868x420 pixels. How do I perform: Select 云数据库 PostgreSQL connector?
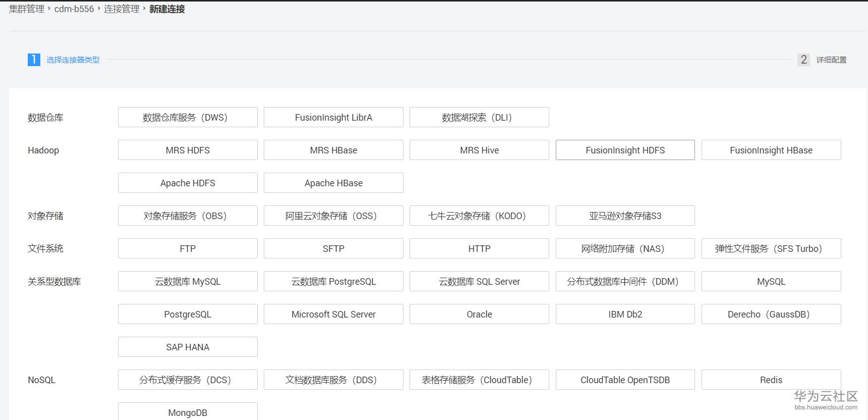pos(333,281)
